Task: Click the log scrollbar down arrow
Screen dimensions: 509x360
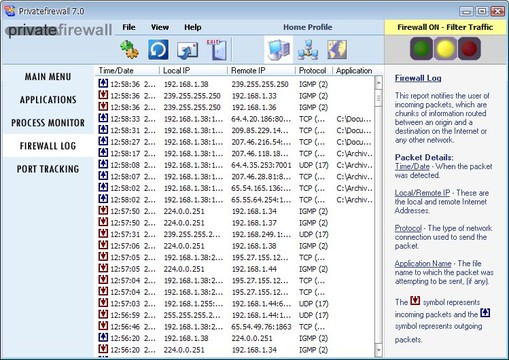Action: [378, 350]
